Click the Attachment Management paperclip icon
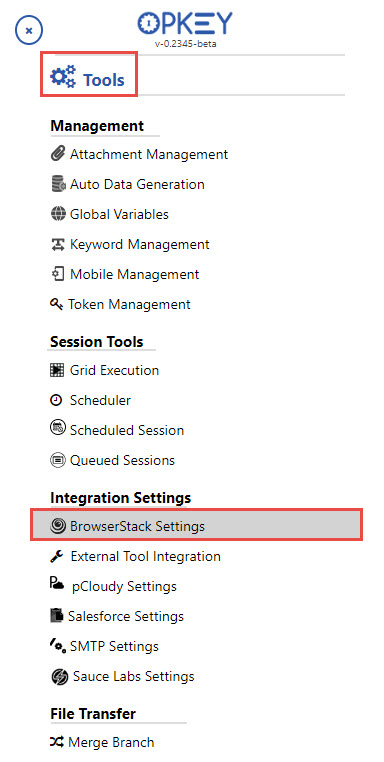 click(x=57, y=154)
